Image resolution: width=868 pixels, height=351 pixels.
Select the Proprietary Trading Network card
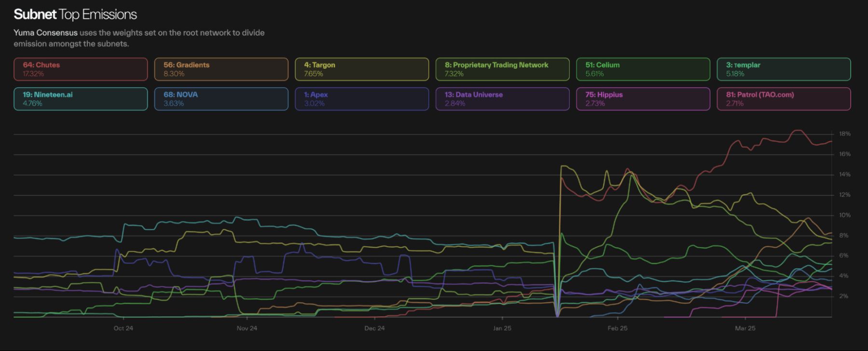click(502, 69)
